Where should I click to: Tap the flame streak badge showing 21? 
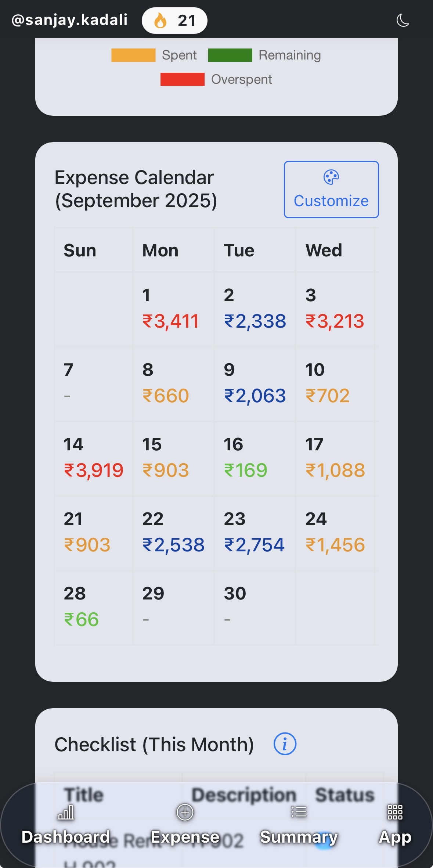pyautogui.click(x=174, y=21)
